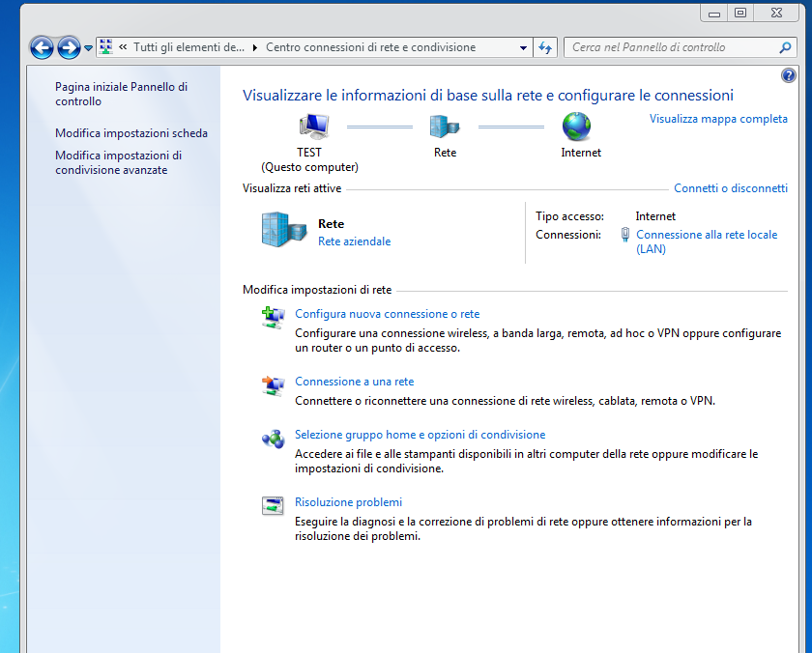Click the Internet globe icon
The width and height of the screenshot is (812, 653).
pos(576,126)
